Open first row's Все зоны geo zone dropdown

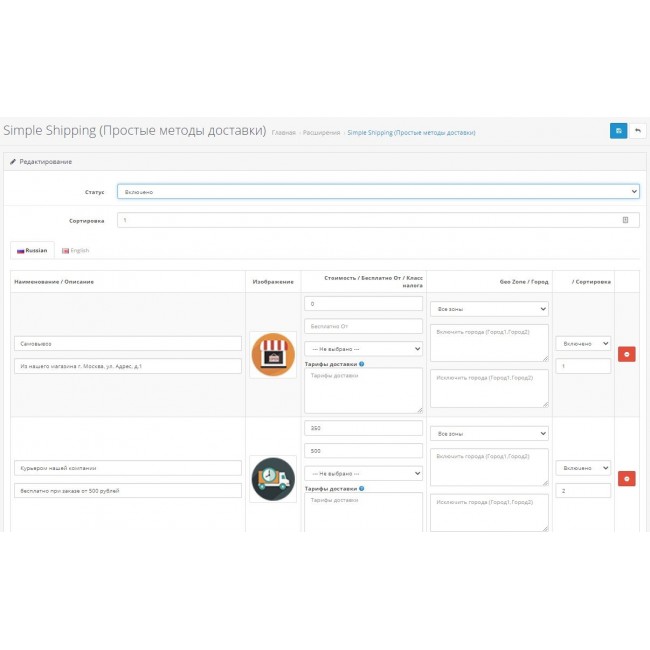pyautogui.click(x=489, y=309)
